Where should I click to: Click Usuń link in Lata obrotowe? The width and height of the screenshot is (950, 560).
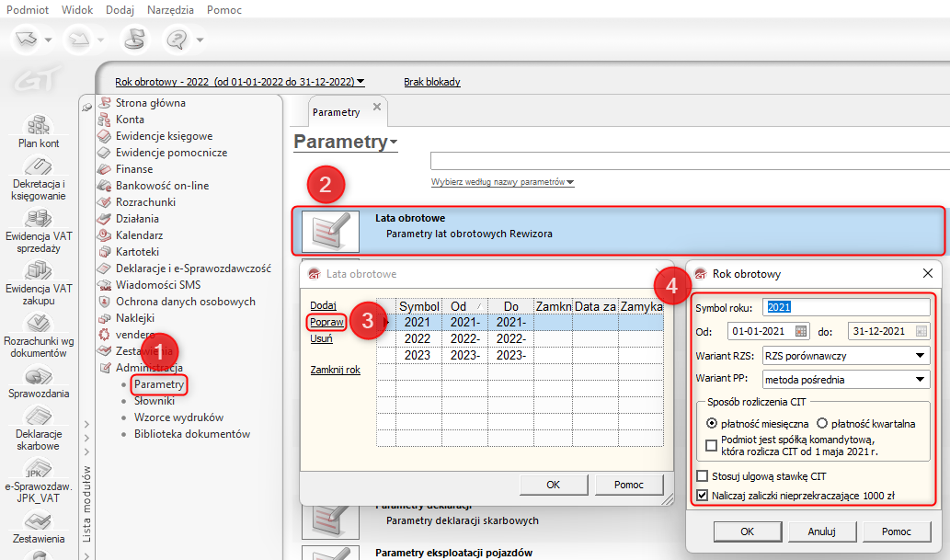pyautogui.click(x=321, y=338)
